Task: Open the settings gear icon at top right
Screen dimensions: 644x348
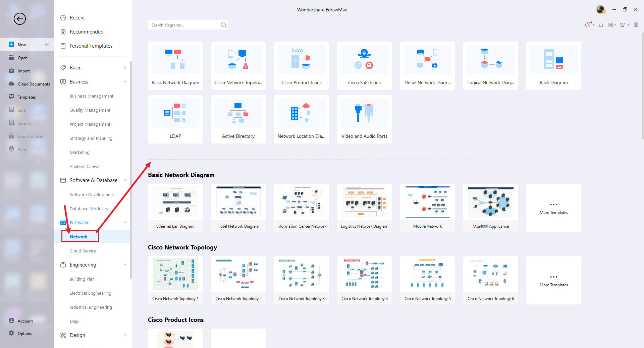Action: tap(636, 25)
